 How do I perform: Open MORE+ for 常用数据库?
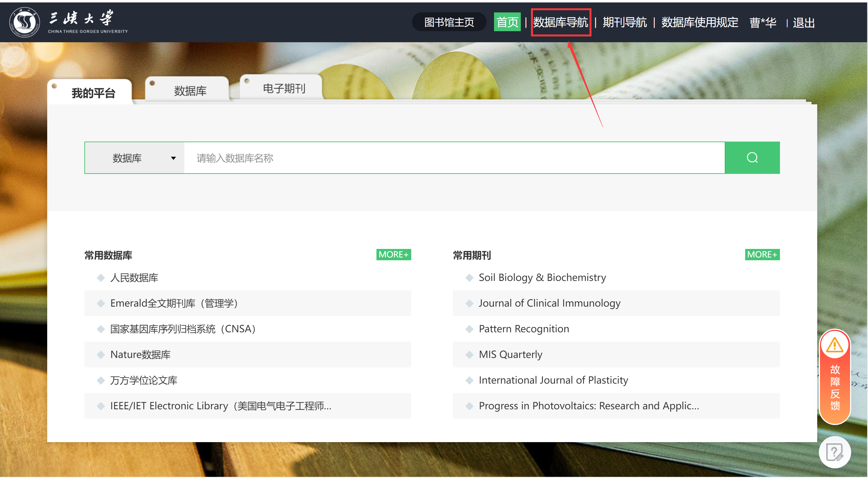pos(393,255)
